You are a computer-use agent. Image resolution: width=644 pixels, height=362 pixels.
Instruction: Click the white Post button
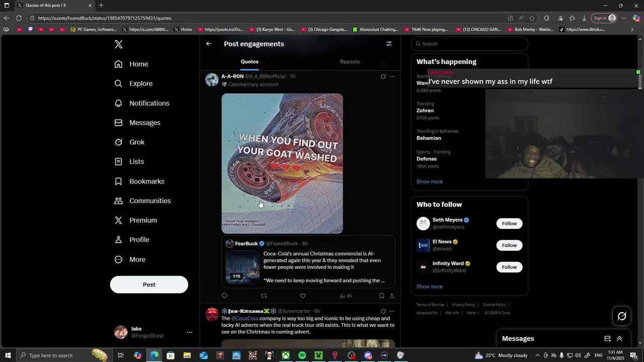[149, 285]
